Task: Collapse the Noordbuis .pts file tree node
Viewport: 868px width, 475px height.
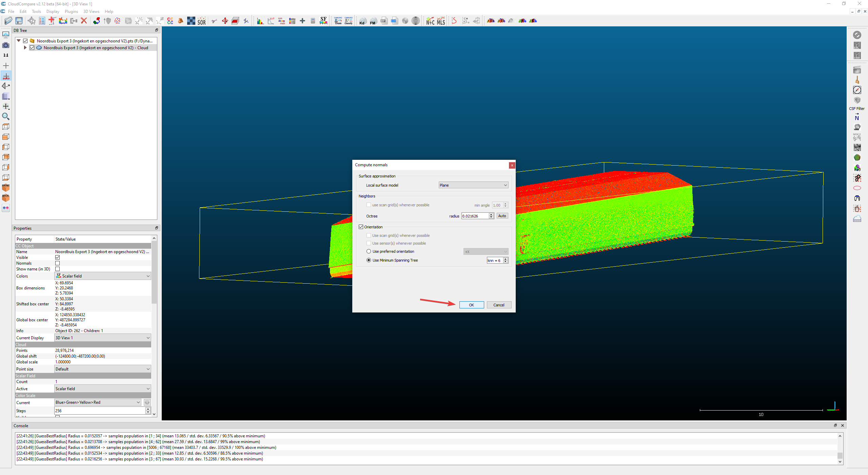Action: pos(19,41)
